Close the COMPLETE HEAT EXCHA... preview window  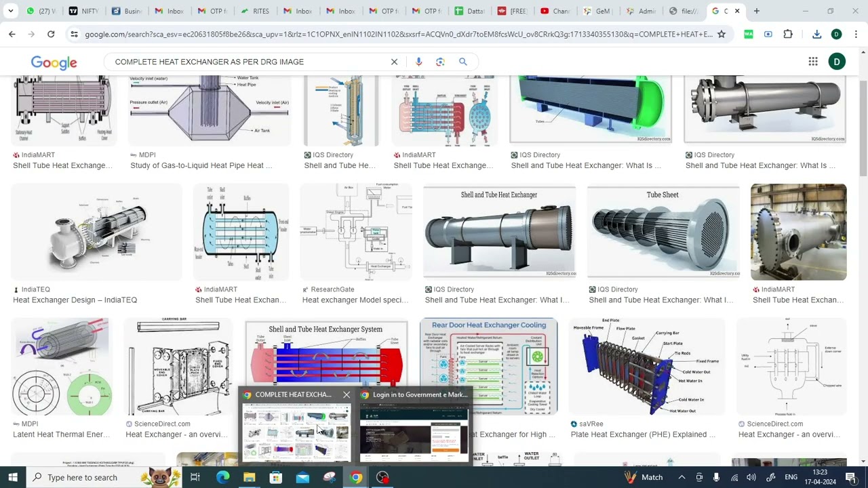(347, 394)
